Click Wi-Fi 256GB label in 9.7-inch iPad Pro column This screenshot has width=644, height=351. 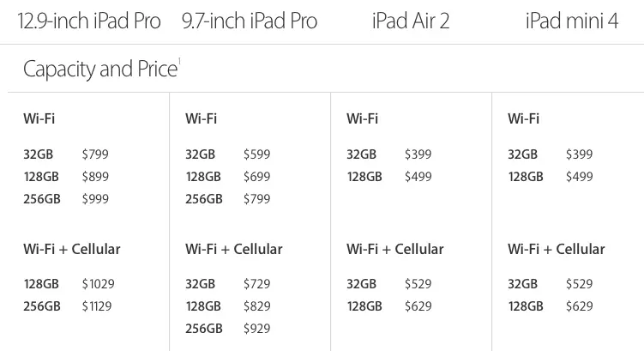pyautogui.click(x=204, y=198)
